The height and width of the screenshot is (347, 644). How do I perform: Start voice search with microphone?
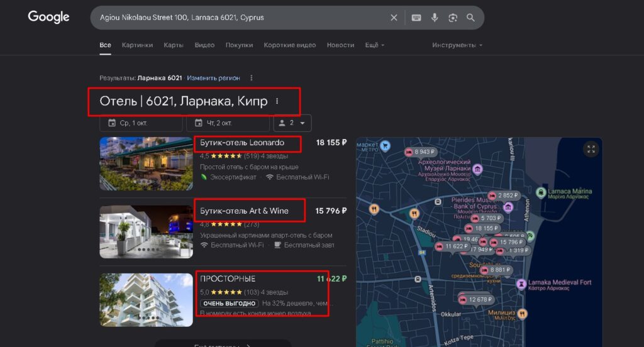pos(435,18)
